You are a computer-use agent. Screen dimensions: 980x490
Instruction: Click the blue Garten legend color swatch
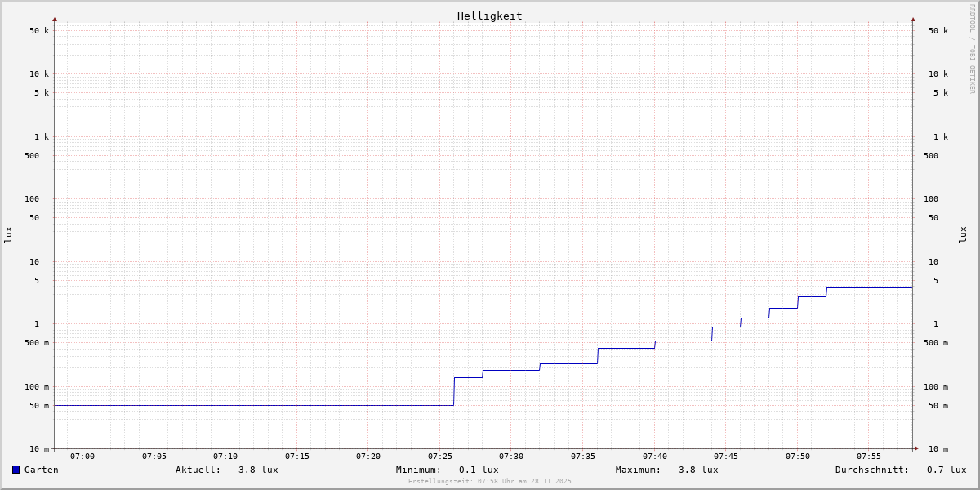pyautogui.click(x=16, y=470)
